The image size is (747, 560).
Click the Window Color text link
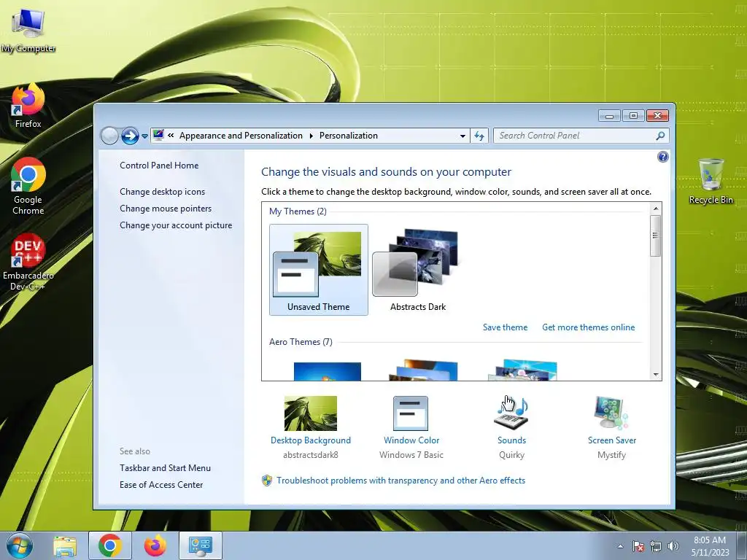pyautogui.click(x=411, y=440)
